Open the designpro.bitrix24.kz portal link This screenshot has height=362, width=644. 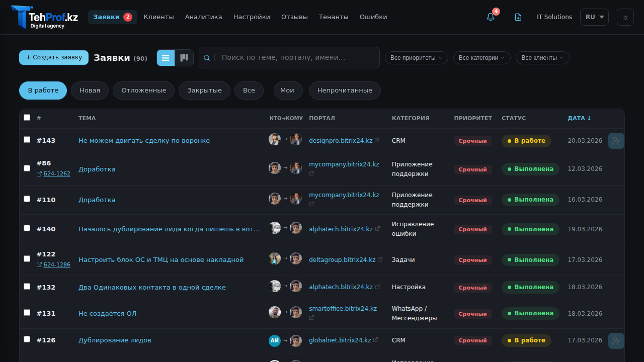(341, 140)
